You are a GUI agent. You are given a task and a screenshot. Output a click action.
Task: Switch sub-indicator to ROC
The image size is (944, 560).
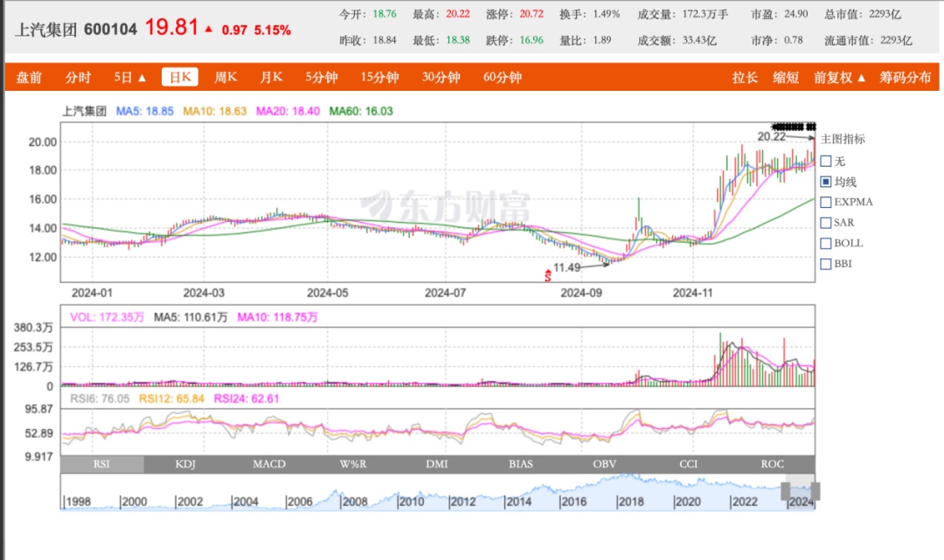point(773,464)
